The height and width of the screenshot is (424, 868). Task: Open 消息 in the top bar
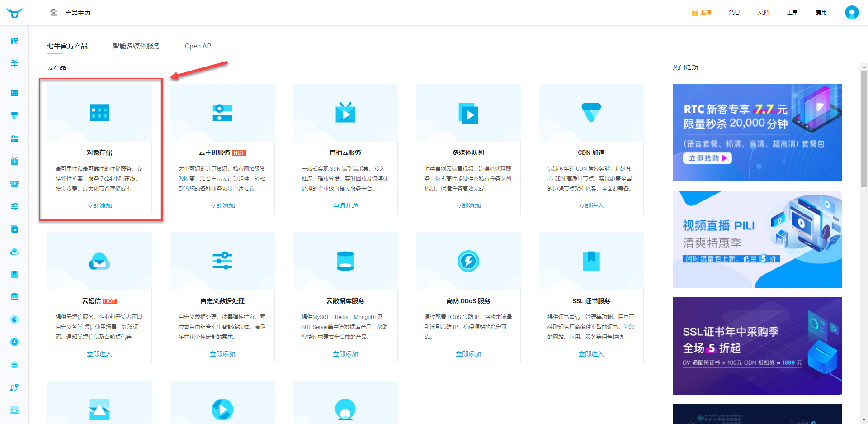735,13
